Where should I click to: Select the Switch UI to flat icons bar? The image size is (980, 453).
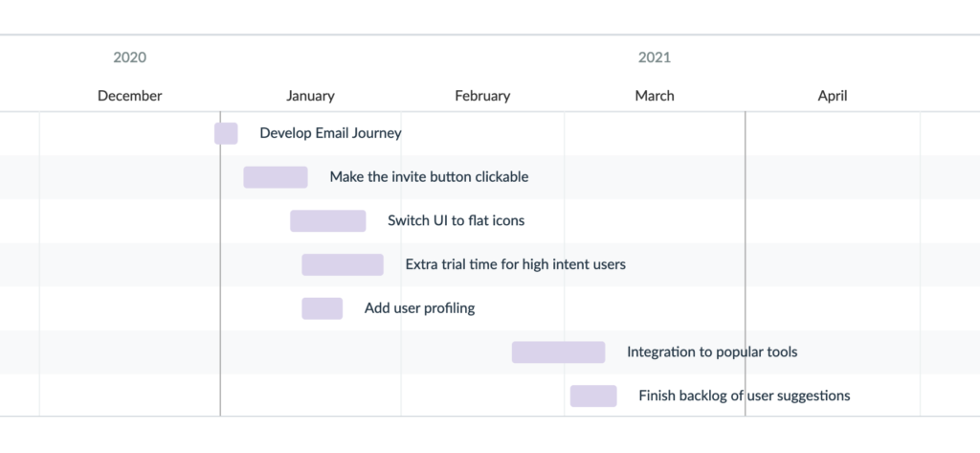point(328,221)
